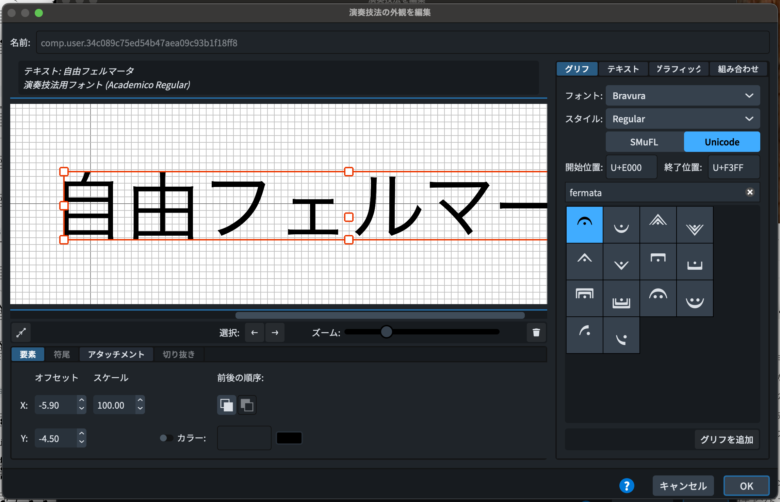The width and height of the screenshot is (780, 502).
Task: Switch to the グラフィック tab
Action: (x=679, y=69)
